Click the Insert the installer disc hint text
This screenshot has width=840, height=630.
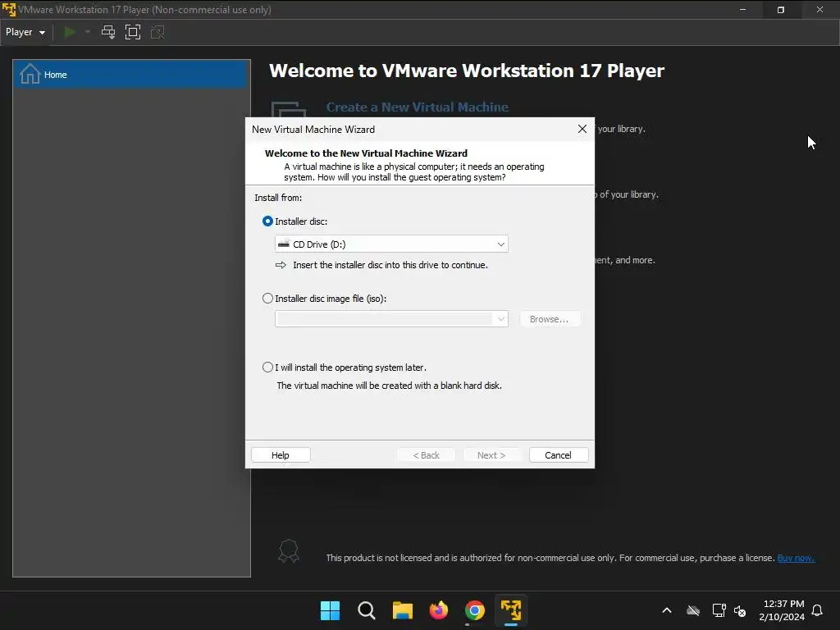tap(390, 265)
